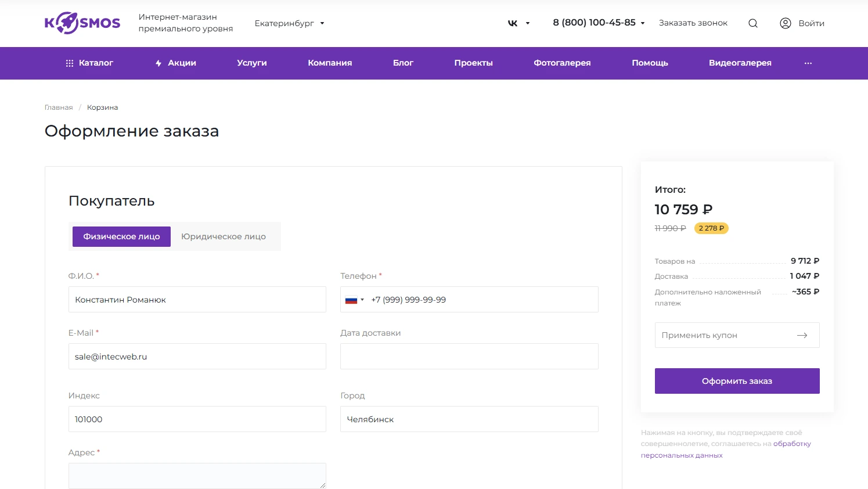The image size is (868, 489).
Task: Open the search magnifier icon
Action: point(753,23)
